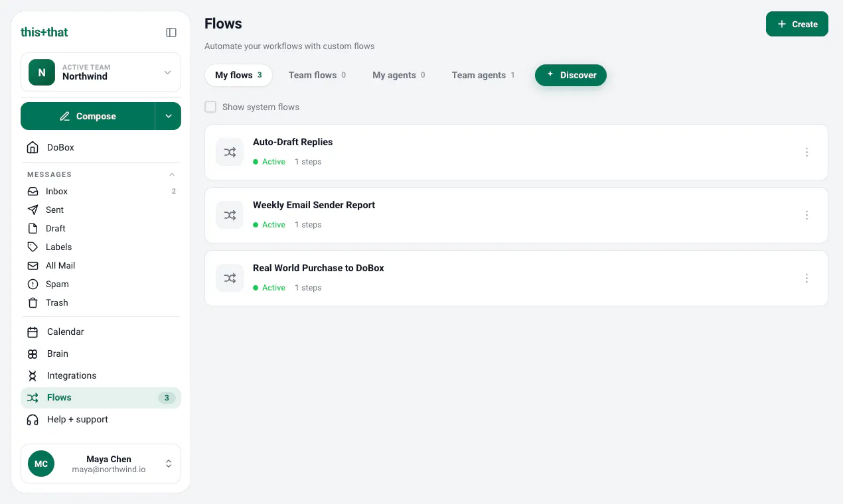Click the Inbox unread count 2
Image resolution: width=843 pixels, height=504 pixels.
(x=174, y=191)
